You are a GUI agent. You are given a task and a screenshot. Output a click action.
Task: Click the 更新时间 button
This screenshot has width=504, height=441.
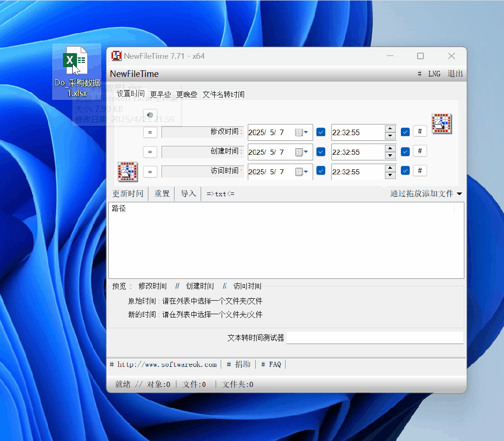click(x=128, y=193)
